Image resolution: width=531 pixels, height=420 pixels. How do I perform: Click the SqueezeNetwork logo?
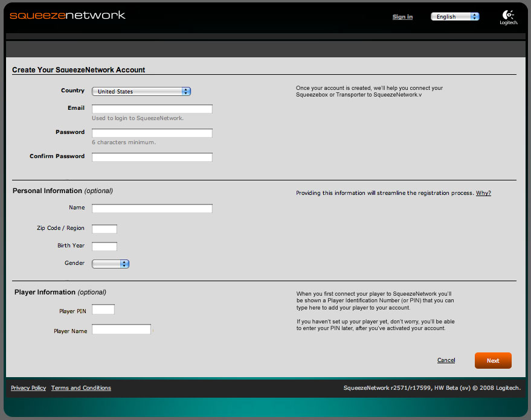click(x=68, y=15)
